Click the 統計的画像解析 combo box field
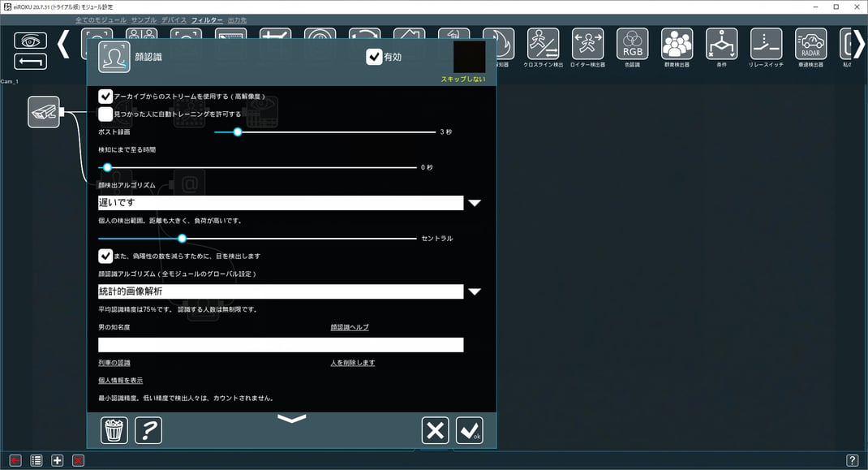The image size is (868, 470). 281,291
